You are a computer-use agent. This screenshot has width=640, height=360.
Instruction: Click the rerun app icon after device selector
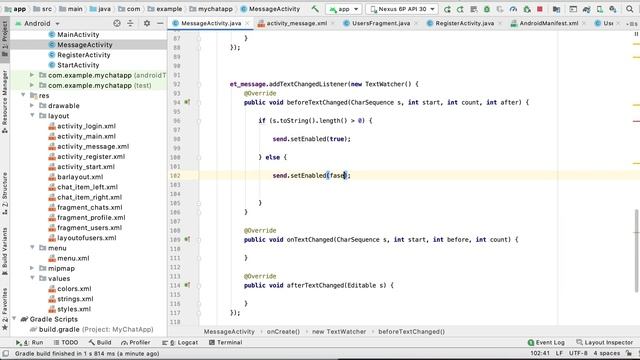(x=447, y=9)
